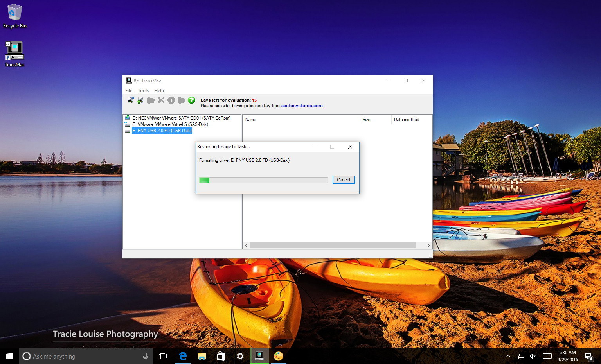This screenshot has height=364, width=601.
Task: Click the formatting progress bar
Action: pyautogui.click(x=263, y=180)
